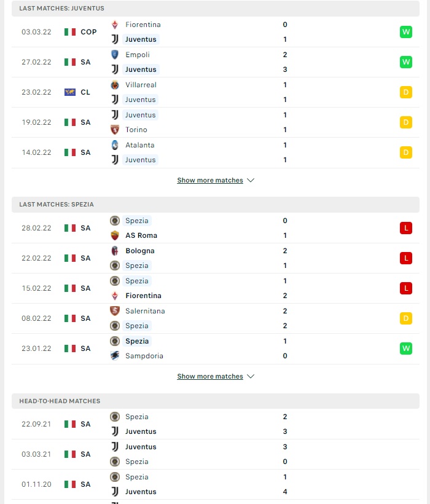Open the 23.01.22 Spezia vs Sampdoria match row
The width and height of the screenshot is (430, 504).
[216, 348]
